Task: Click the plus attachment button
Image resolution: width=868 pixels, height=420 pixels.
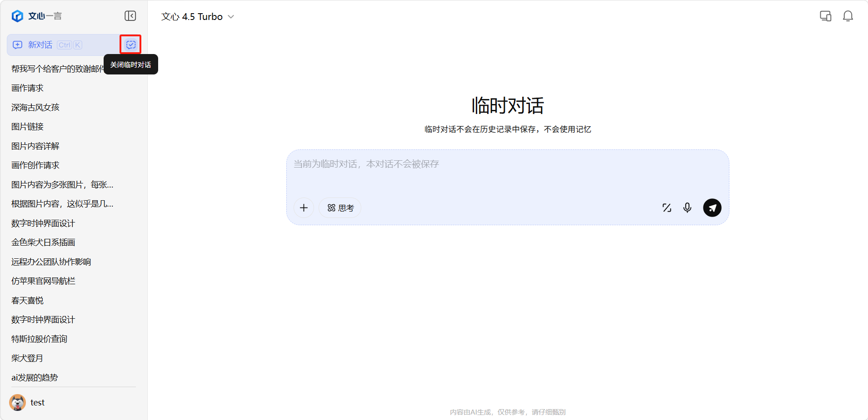Action: pyautogui.click(x=304, y=208)
